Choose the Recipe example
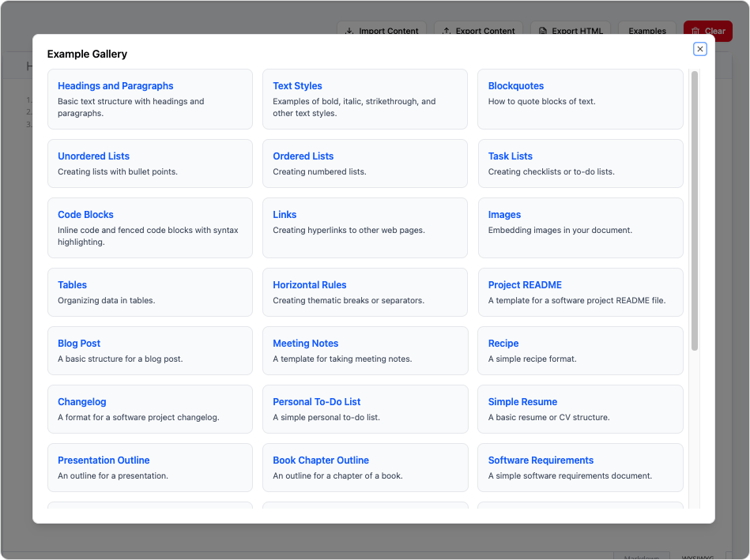750x560 pixels. click(x=580, y=351)
